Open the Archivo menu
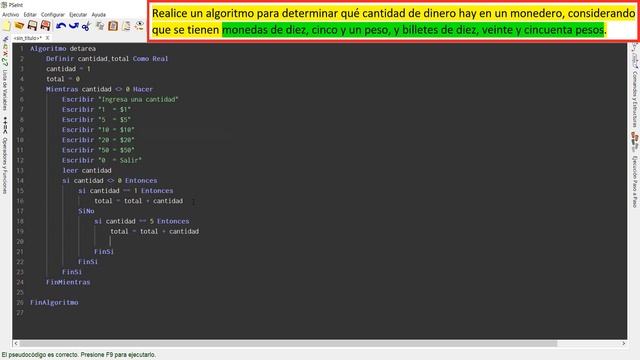The width and height of the screenshot is (640, 360). [x=11, y=15]
